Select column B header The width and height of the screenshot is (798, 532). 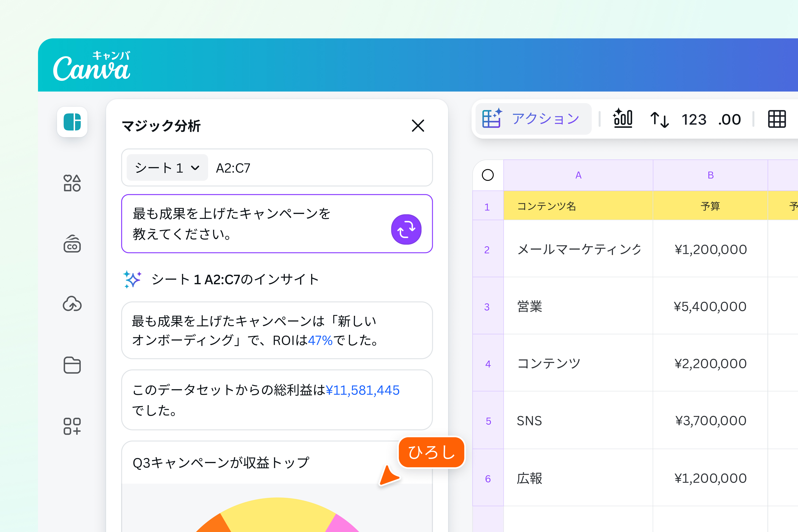pos(710,175)
